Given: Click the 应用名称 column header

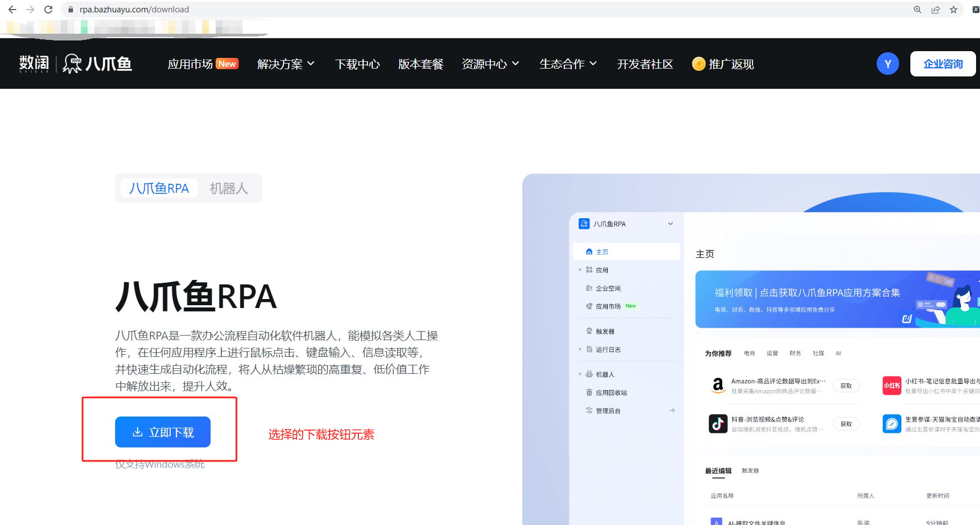Looking at the screenshot, I should [x=722, y=496].
